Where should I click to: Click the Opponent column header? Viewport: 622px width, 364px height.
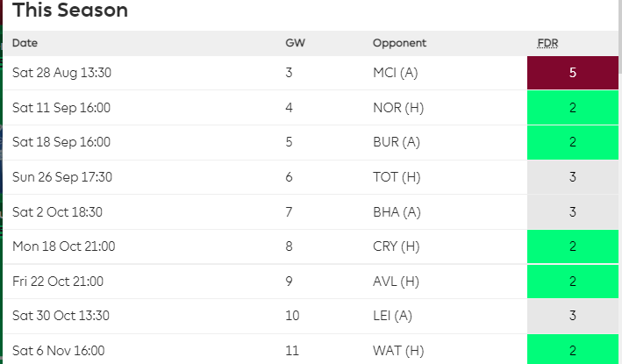pos(399,43)
